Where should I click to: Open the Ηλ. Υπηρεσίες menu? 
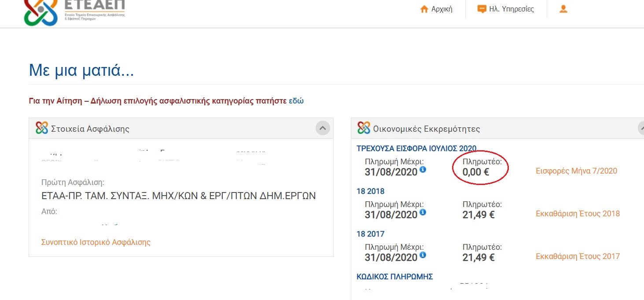coord(512,9)
